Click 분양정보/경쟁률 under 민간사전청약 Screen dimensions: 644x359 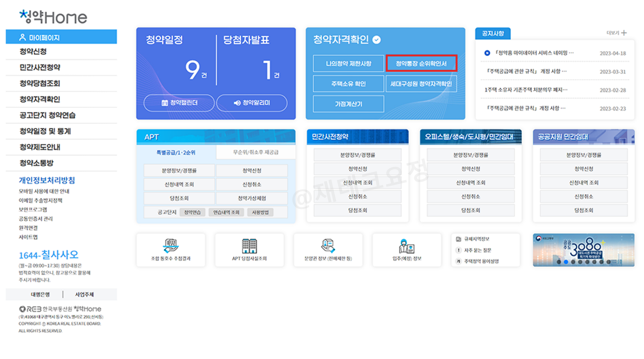(358, 155)
